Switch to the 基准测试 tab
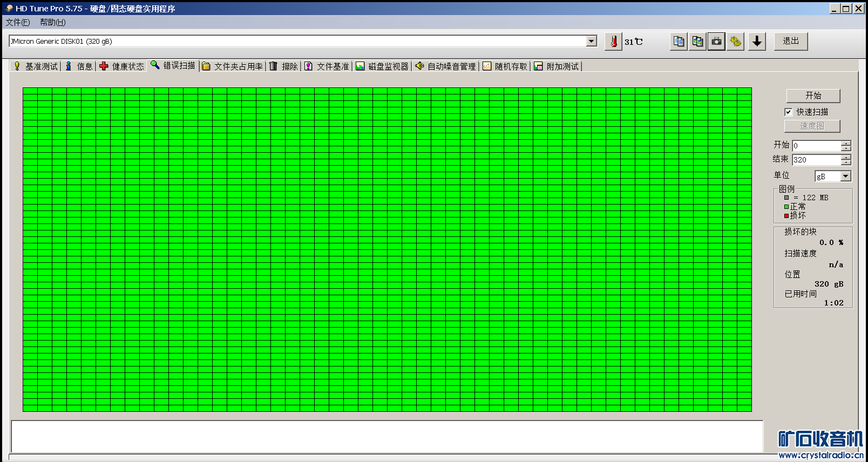The height and width of the screenshot is (462, 868). (x=36, y=66)
